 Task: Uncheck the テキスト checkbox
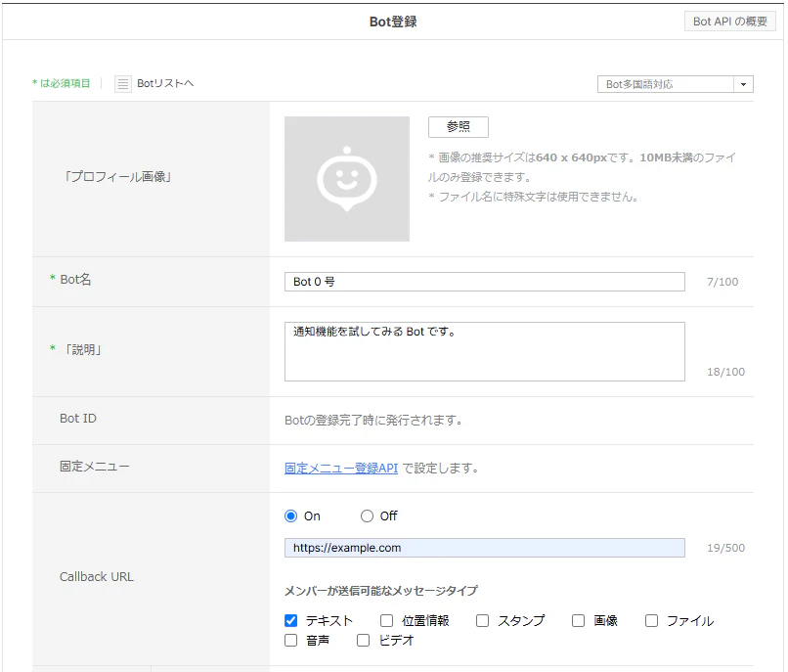tap(291, 621)
